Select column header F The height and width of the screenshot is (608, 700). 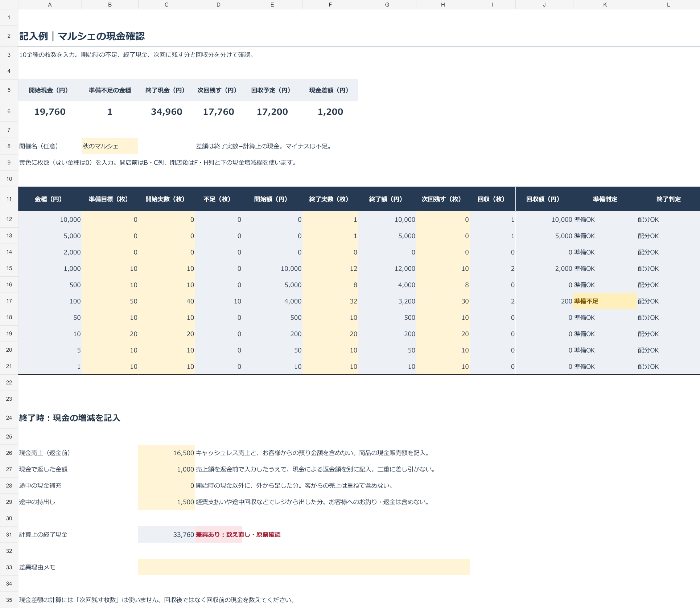click(330, 5)
